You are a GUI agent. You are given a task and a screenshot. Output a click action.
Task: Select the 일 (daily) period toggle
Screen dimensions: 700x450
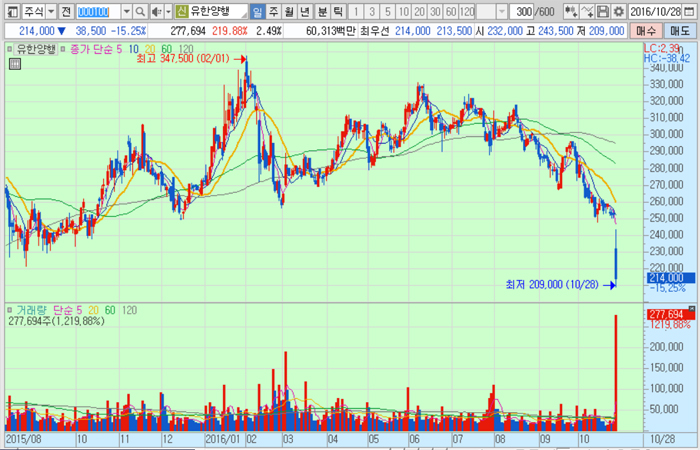[x=258, y=11]
